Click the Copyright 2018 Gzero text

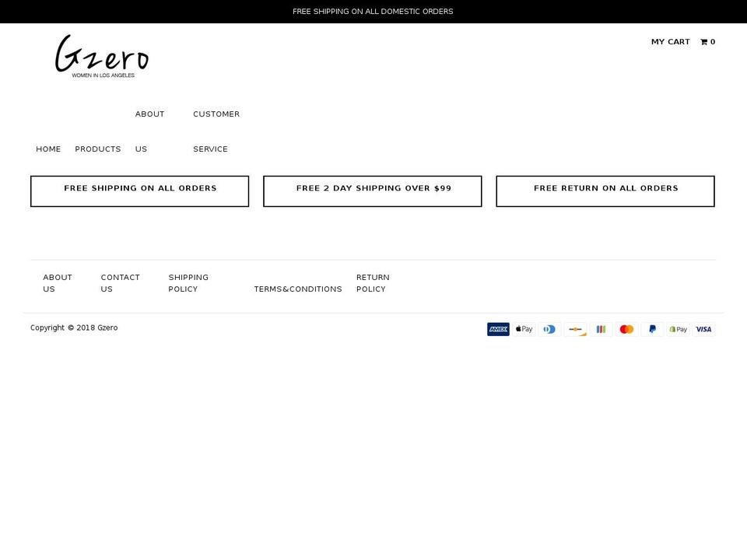click(74, 327)
